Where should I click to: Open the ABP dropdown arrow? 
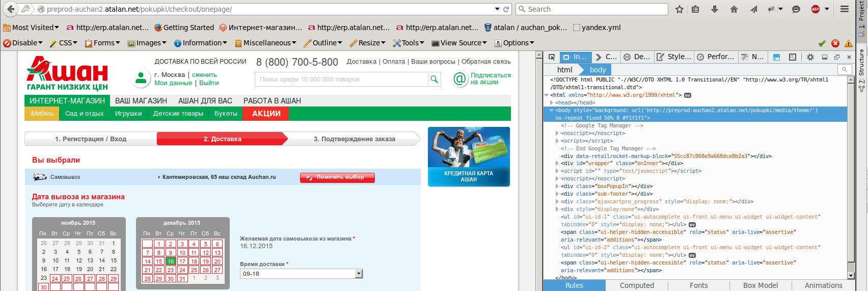[827, 9]
